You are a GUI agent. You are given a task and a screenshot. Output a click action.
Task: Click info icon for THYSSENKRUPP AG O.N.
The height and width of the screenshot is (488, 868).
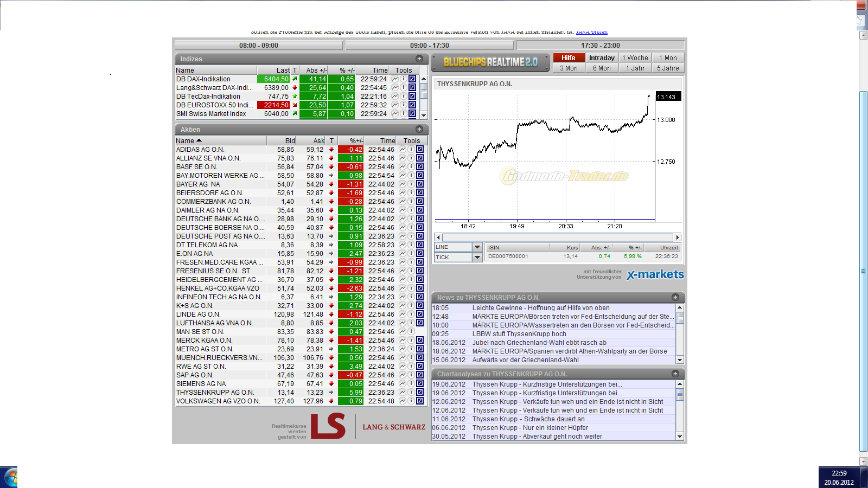point(411,393)
